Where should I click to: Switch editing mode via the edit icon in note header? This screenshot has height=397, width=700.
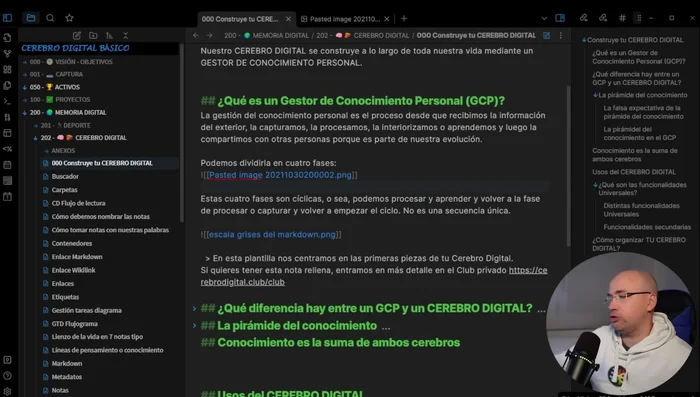pos(546,35)
